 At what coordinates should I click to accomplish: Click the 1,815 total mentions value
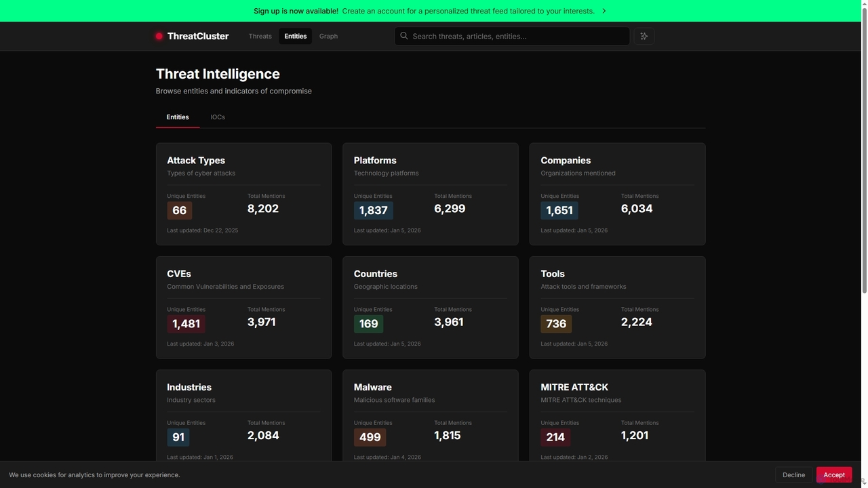click(x=448, y=435)
